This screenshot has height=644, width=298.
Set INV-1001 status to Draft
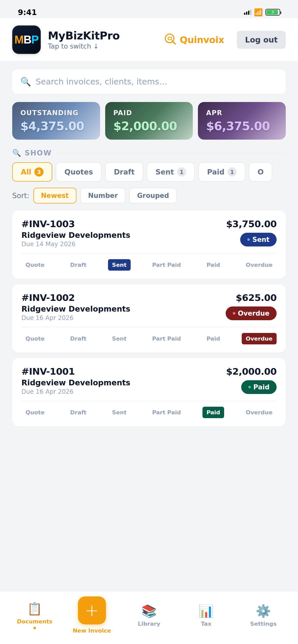pyautogui.click(x=78, y=413)
